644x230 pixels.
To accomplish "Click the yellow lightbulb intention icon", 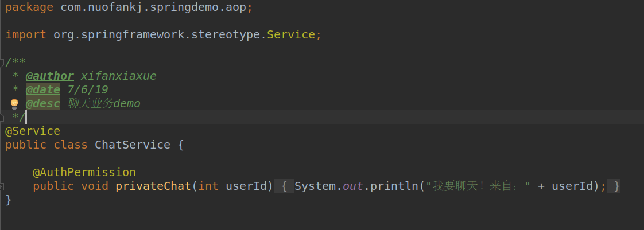I will (14, 104).
